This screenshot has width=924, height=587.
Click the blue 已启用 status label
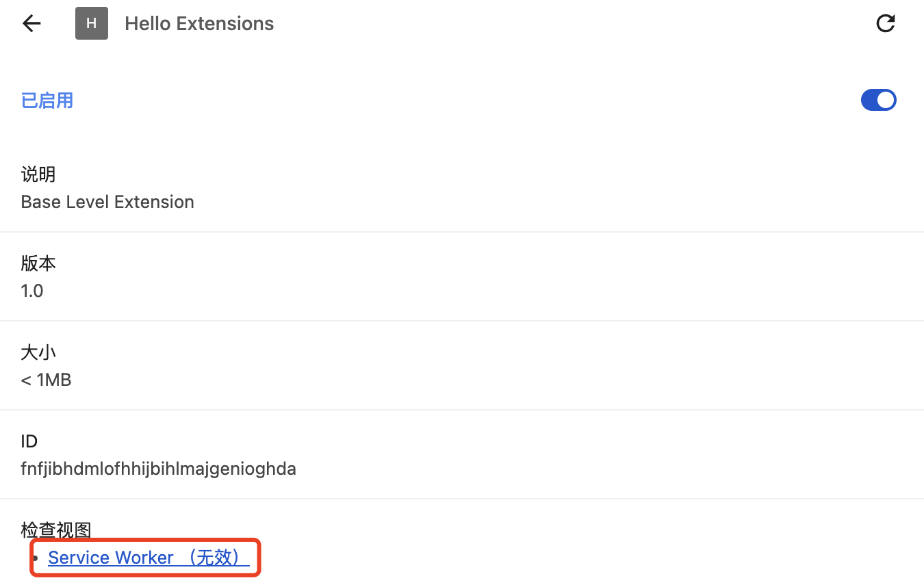point(47,101)
